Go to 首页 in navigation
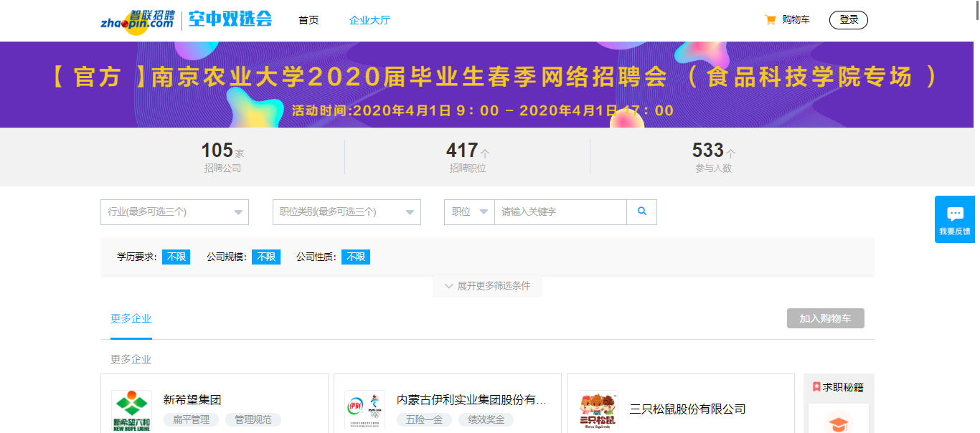Image resolution: width=980 pixels, height=433 pixels. pos(308,20)
